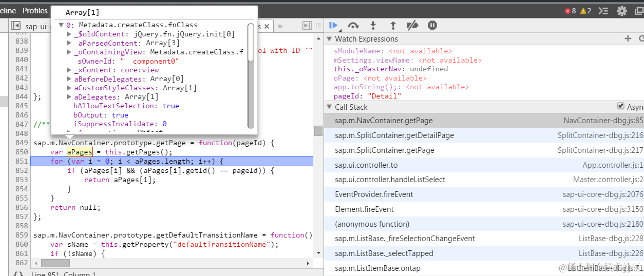Click the oPage watch expression
The image size is (644, 276).
tap(380, 78)
